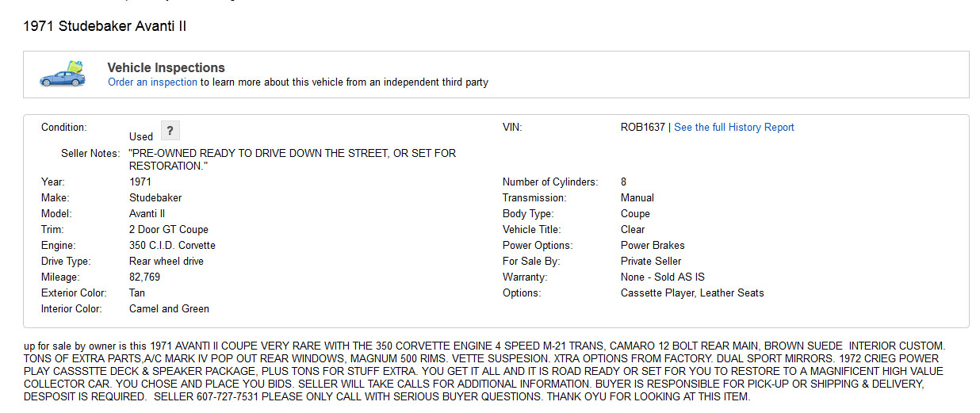Screen dimensions: 980x413
Task: Click the Private Seller value
Action: pos(651,261)
